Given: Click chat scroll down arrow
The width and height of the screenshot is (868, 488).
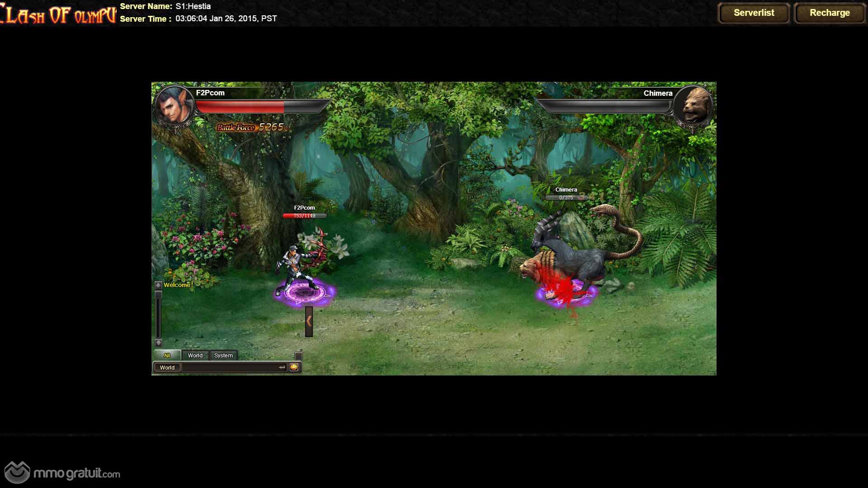Looking at the screenshot, I should click(158, 343).
